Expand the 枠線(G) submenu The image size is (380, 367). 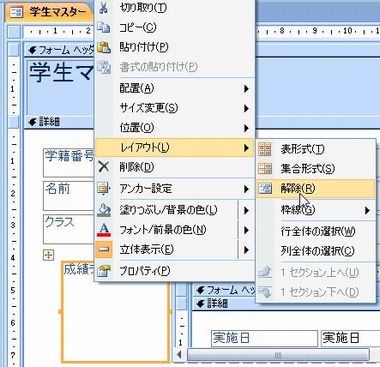316,210
